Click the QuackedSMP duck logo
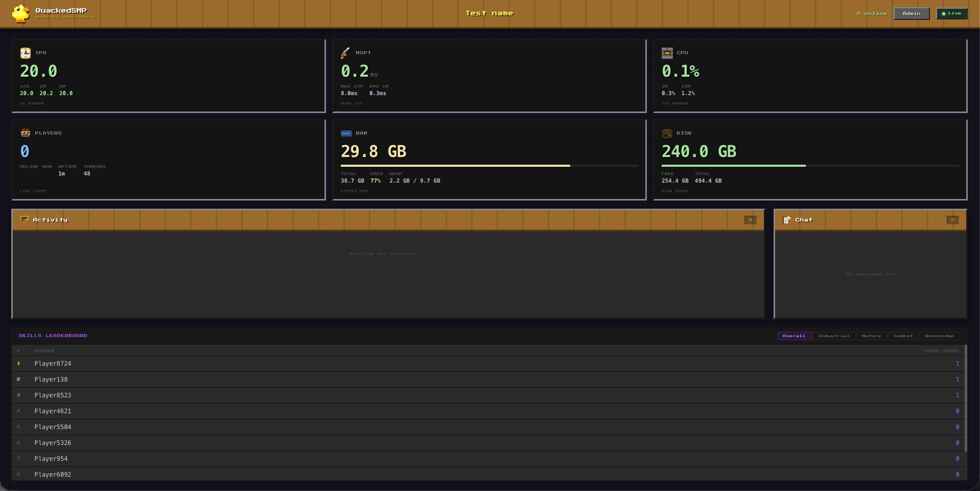The image size is (980, 491). click(20, 13)
